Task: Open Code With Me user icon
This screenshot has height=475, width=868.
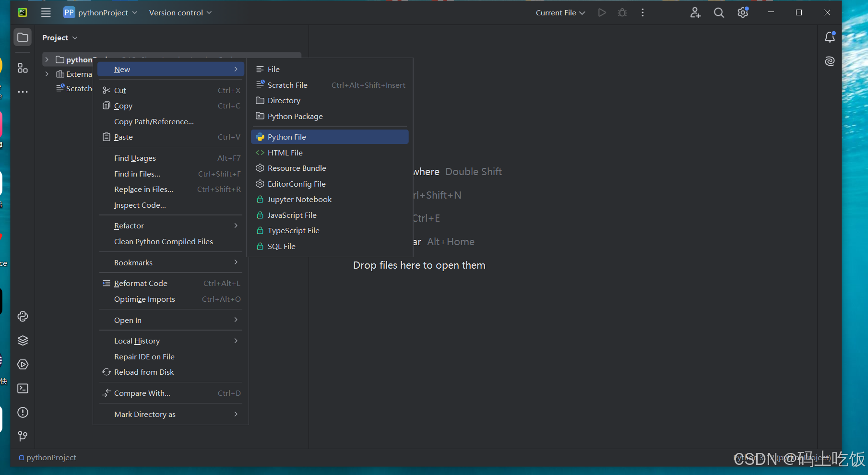Action: point(695,12)
